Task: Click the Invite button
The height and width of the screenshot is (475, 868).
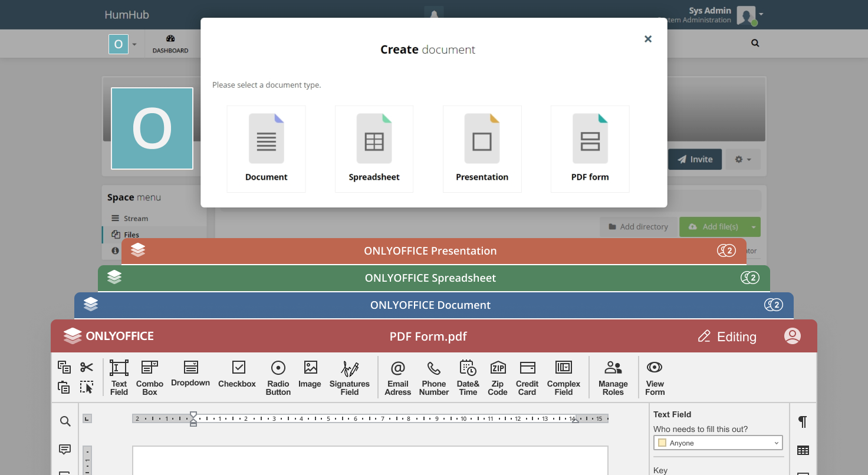Action: pos(695,159)
